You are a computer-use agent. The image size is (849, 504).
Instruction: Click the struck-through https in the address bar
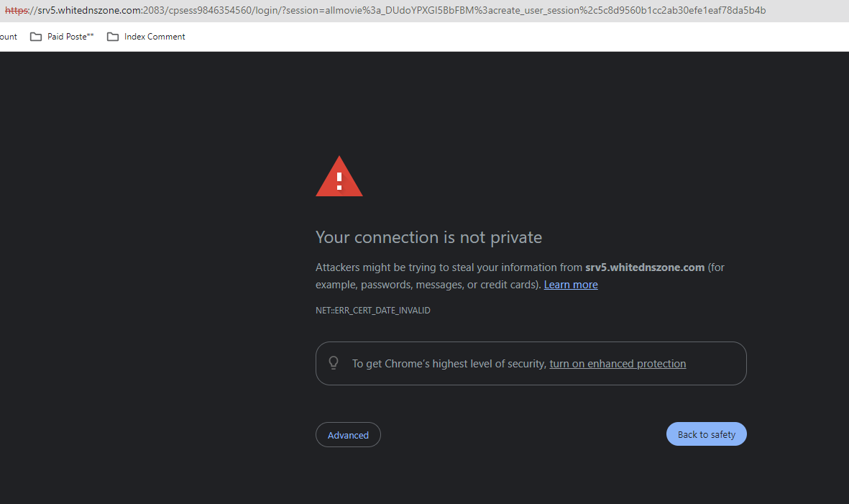[x=17, y=10]
